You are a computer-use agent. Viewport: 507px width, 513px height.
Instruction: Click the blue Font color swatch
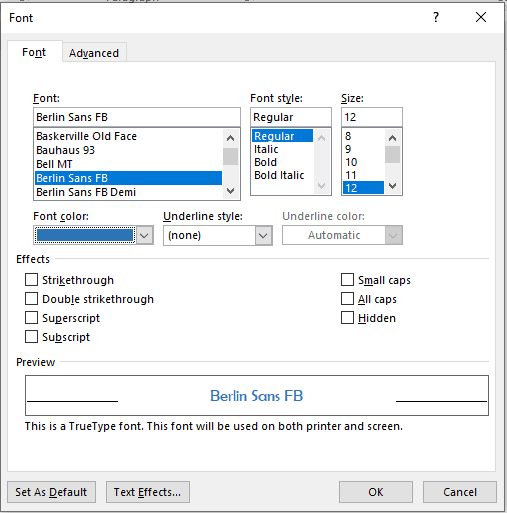pos(85,235)
